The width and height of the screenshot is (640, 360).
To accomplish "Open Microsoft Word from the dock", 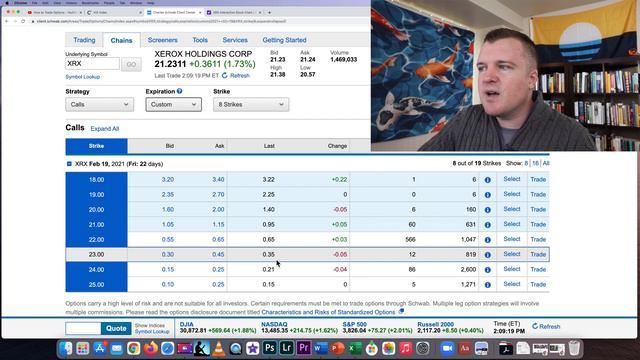I will (x=321, y=348).
